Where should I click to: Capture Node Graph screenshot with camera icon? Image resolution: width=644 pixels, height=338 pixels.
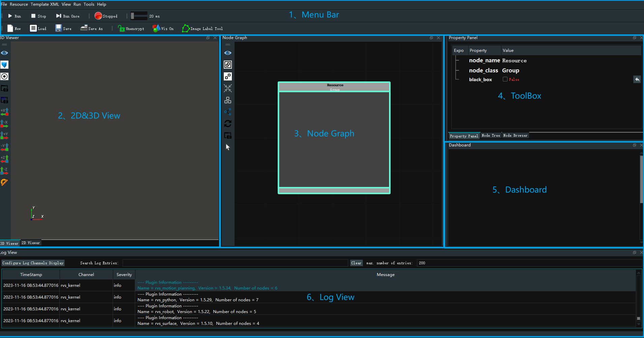(228, 135)
